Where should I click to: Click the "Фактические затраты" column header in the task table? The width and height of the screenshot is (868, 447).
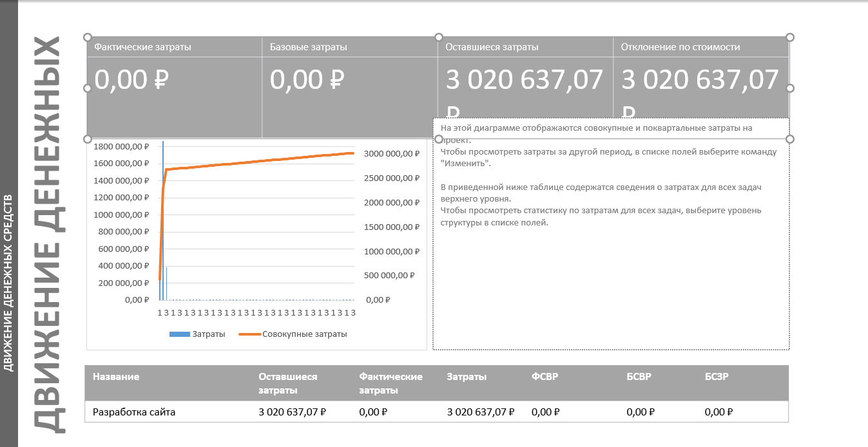click(391, 383)
